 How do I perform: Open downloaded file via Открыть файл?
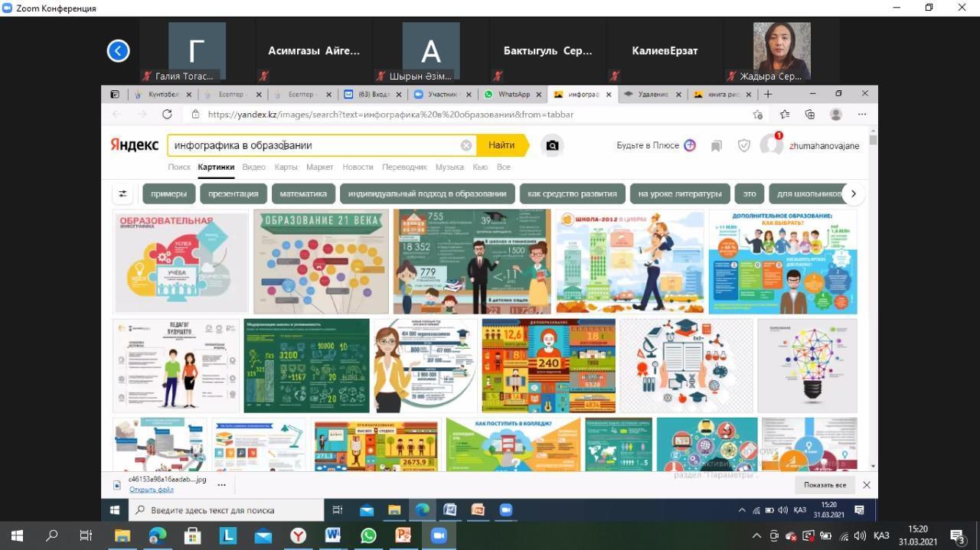click(x=151, y=490)
